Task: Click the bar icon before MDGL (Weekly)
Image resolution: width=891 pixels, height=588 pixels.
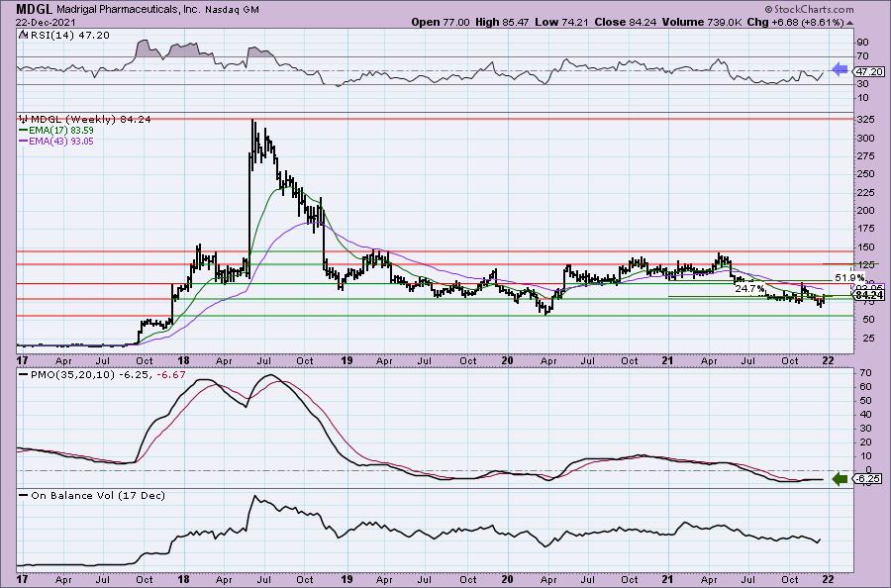Action: [x=24, y=120]
